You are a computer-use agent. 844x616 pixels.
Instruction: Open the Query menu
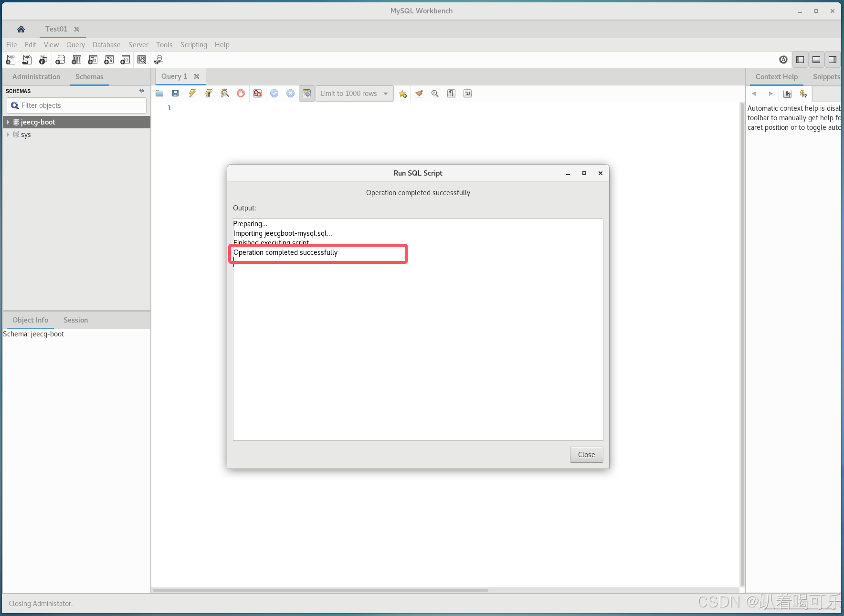coord(75,45)
